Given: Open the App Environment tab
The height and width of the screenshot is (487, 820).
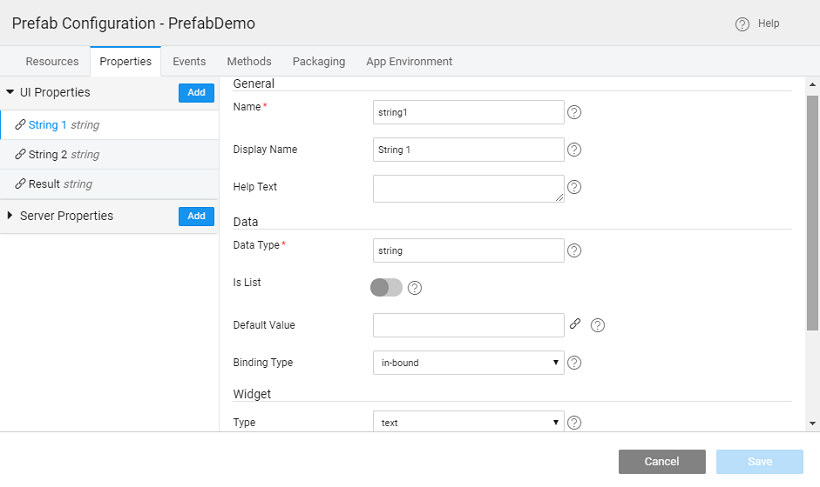Looking at the screenshot, I should 409,62.
